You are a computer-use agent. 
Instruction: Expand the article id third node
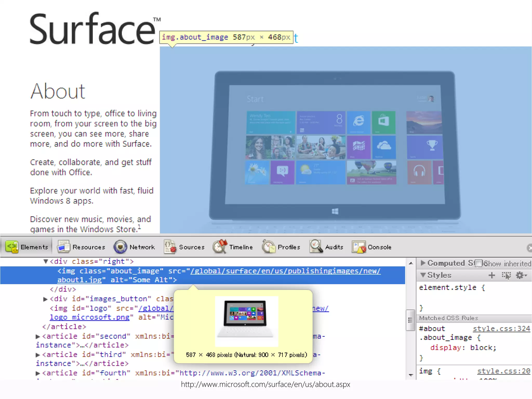(38, 355)
